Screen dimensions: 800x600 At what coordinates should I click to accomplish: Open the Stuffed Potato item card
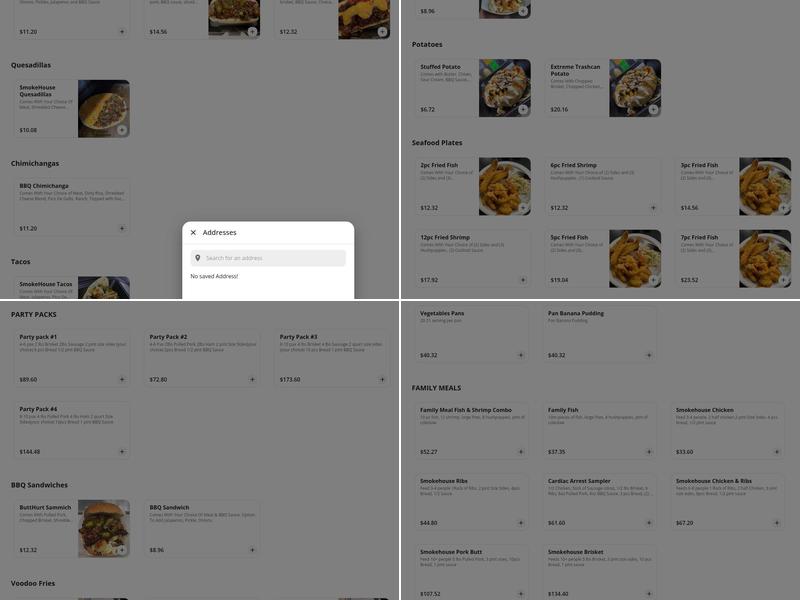coord(473,88)
